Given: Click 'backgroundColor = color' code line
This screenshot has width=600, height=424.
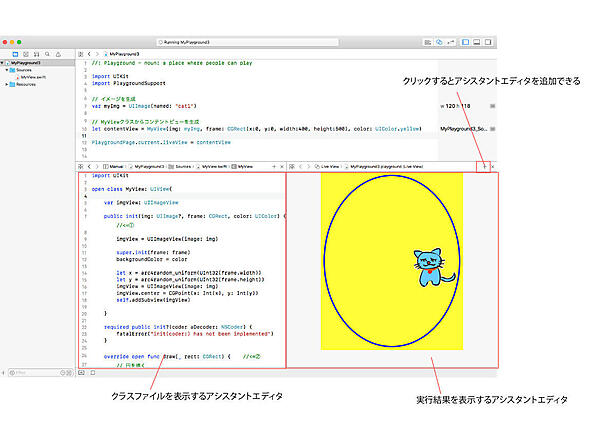Looking at the screenshot, I should tap(152, 259).
